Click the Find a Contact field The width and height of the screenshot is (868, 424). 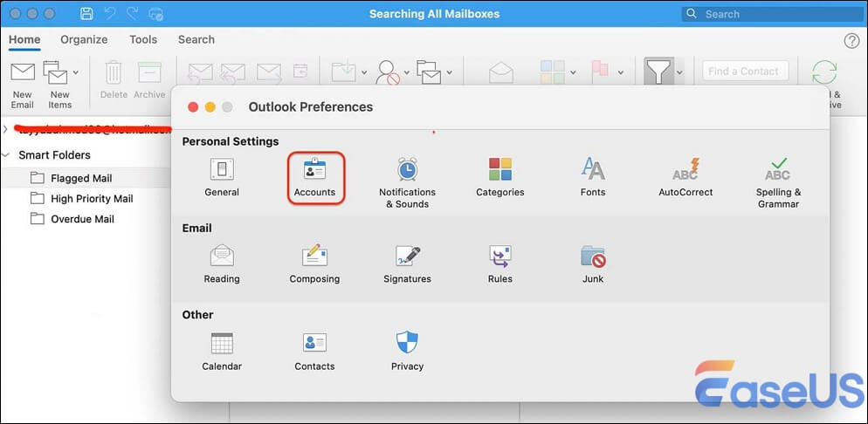coord(745,71)
